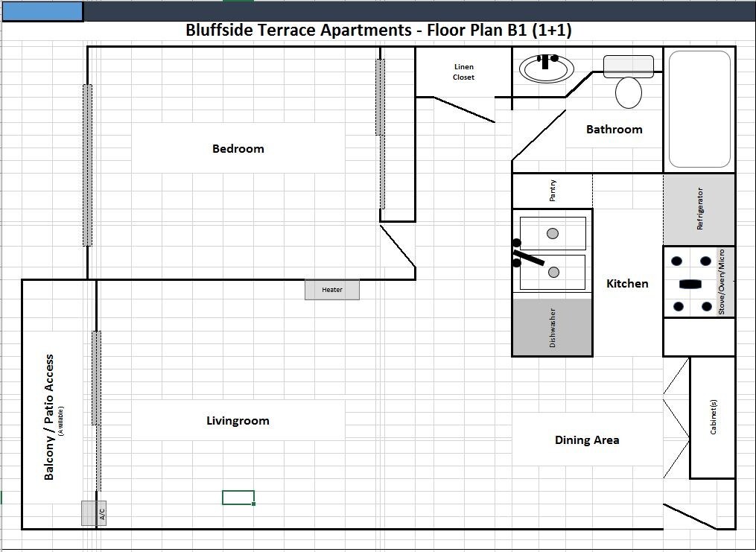Click the bathroom sink shape
The height and width of the screenshot is (552, 756).
coord(547,69)
